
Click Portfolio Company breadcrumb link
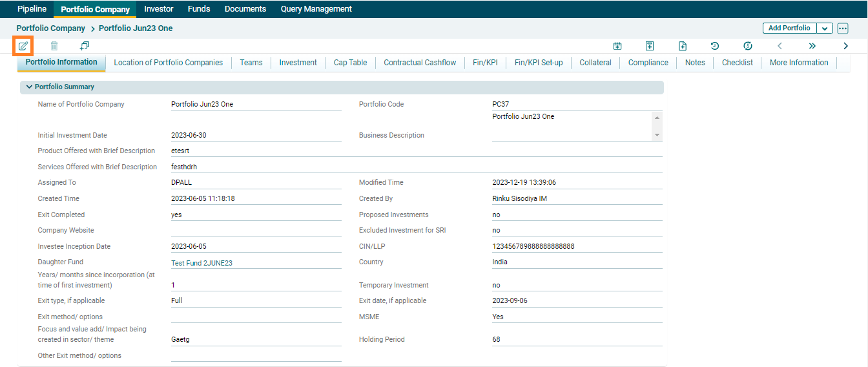51,28
